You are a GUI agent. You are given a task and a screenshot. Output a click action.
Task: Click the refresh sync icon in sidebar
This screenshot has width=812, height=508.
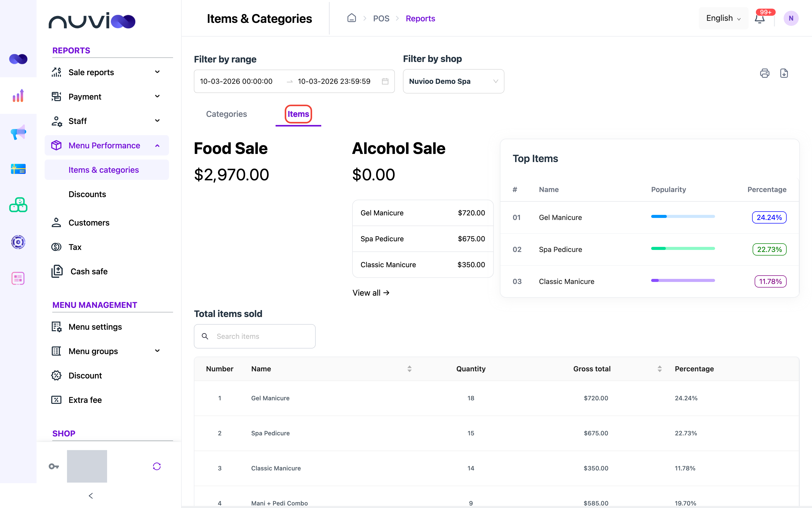coord(157,466)
